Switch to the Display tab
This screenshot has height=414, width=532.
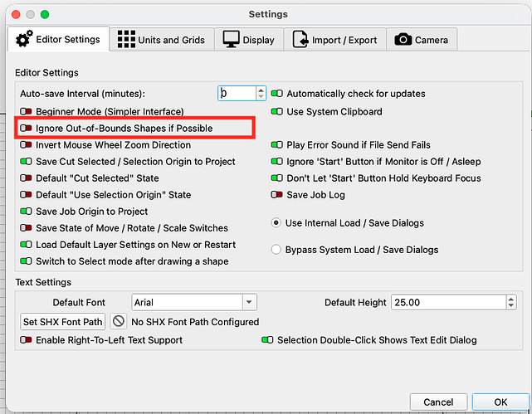tap(249, 39)
